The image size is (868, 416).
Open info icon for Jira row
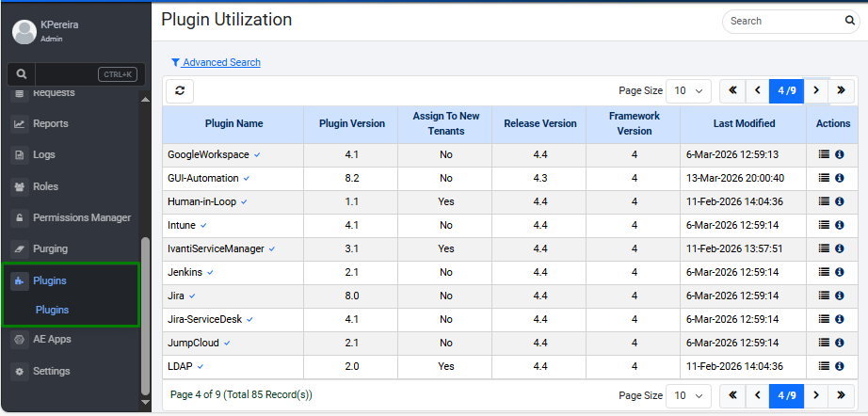point(839,296)
